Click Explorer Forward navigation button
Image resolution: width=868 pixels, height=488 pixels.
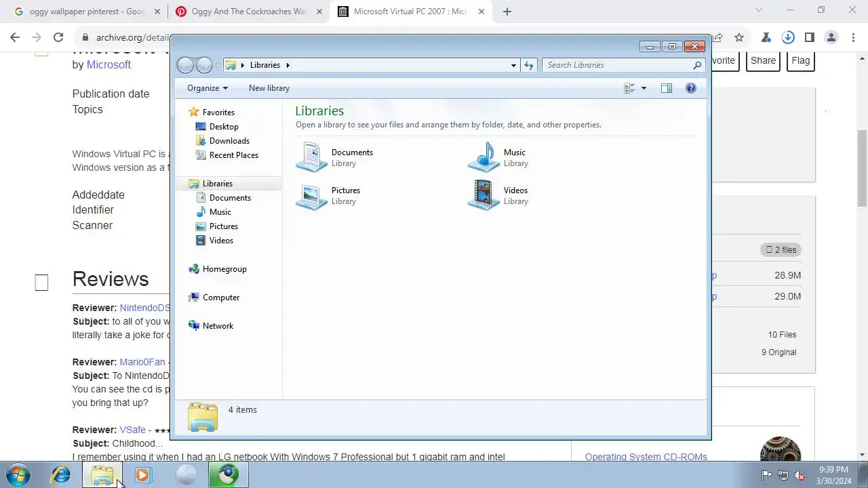(x=204, y=65)
